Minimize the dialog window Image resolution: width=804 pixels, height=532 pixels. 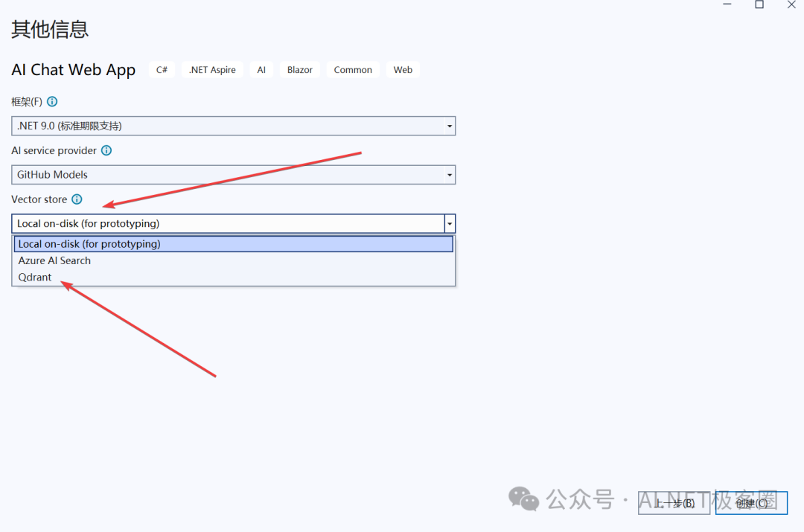pos(727,4)
